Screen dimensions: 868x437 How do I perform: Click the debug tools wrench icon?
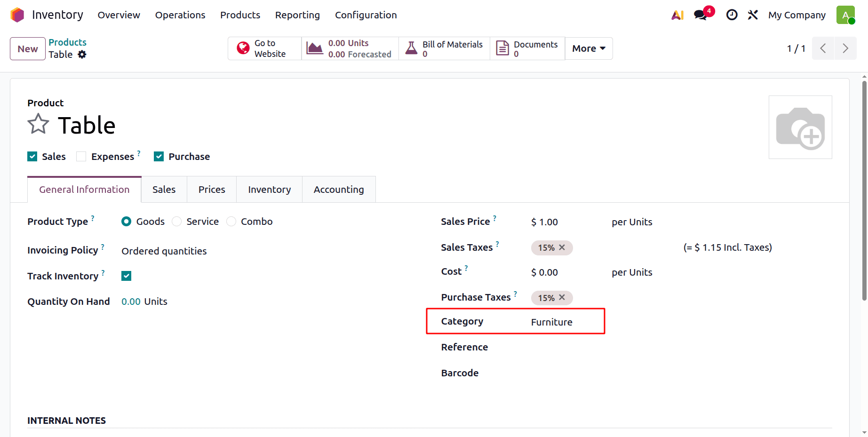point(753,15)
